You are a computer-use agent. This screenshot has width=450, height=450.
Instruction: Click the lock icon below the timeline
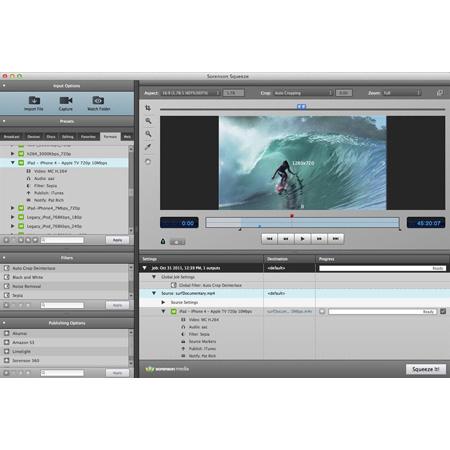163,241
